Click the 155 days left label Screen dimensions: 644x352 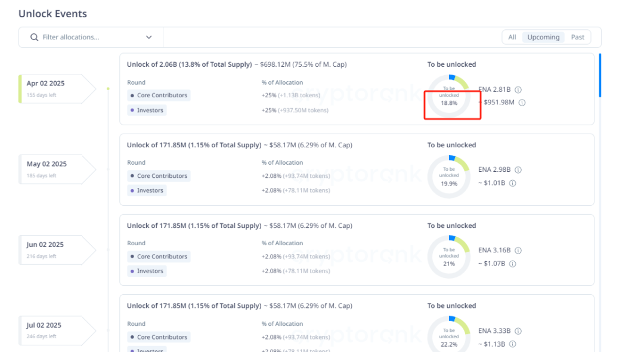click(x=42, y=95)
